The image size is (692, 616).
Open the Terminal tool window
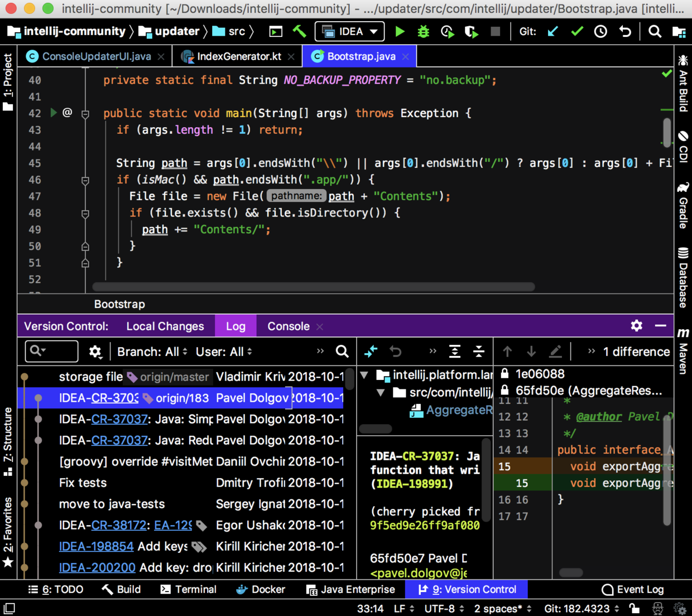189,589
